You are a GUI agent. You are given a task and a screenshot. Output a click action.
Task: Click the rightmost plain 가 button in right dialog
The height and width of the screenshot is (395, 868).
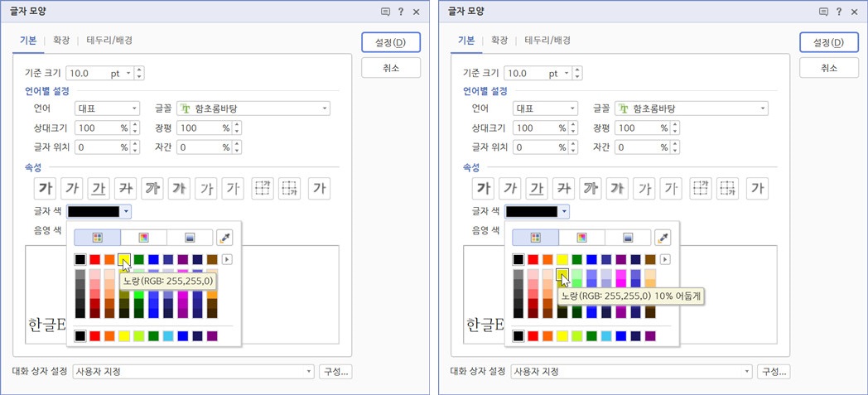[x=757, y=189]
